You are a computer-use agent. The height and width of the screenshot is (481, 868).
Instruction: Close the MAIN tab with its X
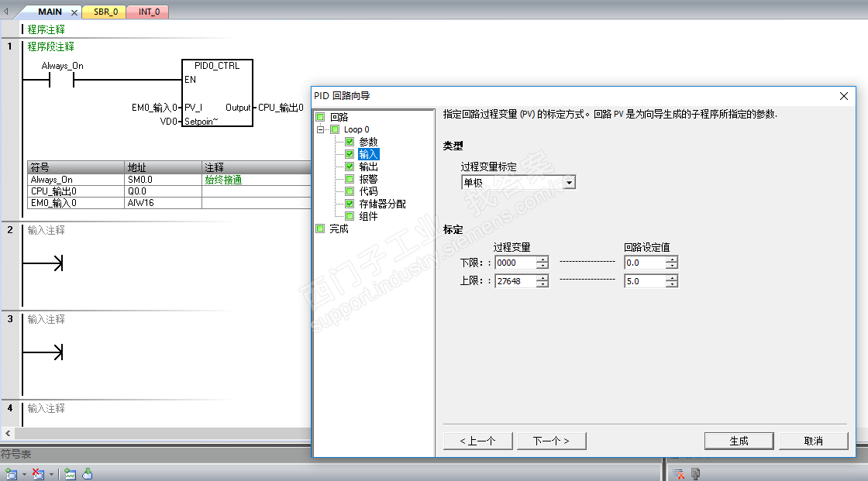coord(74,12)
